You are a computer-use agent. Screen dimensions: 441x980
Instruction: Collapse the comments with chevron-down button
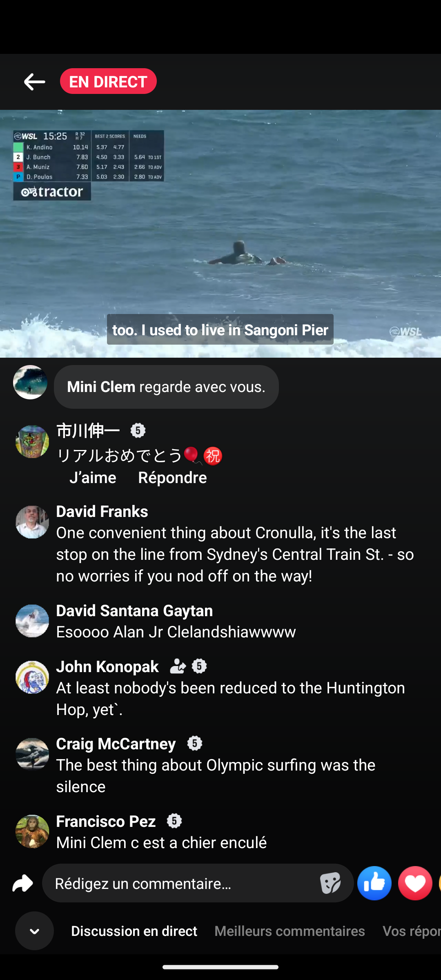click(x=34, y=931)
